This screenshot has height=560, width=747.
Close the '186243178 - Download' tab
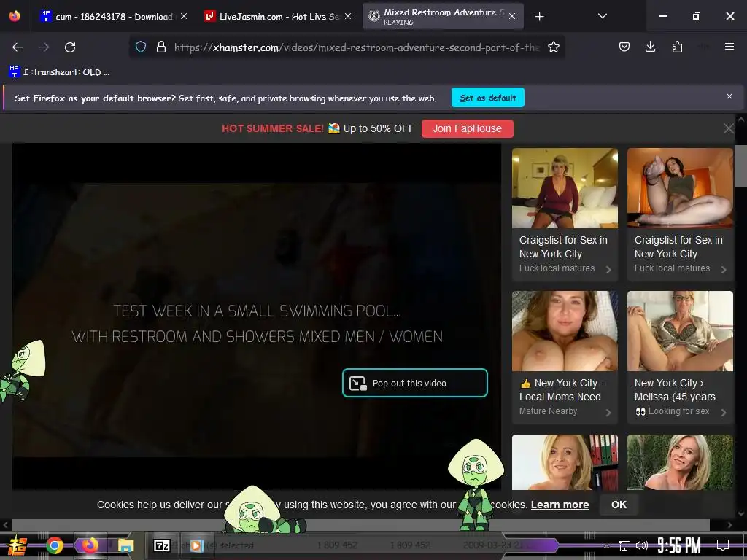click(x=184, y=16)
